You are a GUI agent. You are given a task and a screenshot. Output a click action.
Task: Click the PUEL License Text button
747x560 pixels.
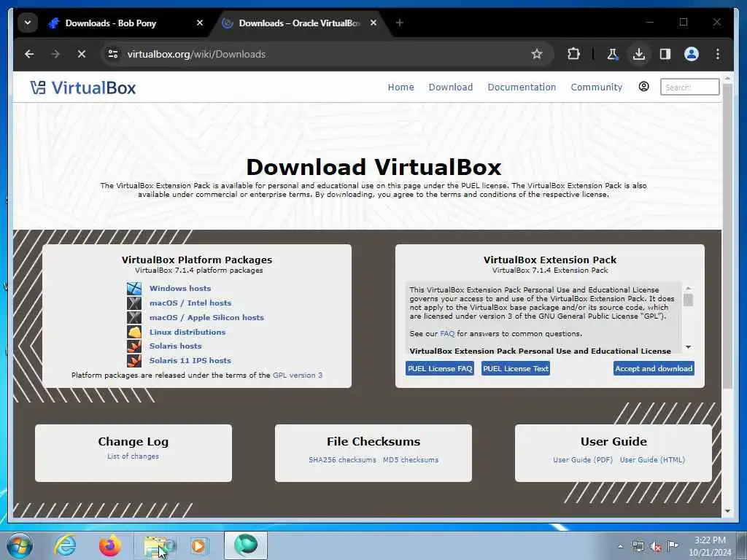516,368
